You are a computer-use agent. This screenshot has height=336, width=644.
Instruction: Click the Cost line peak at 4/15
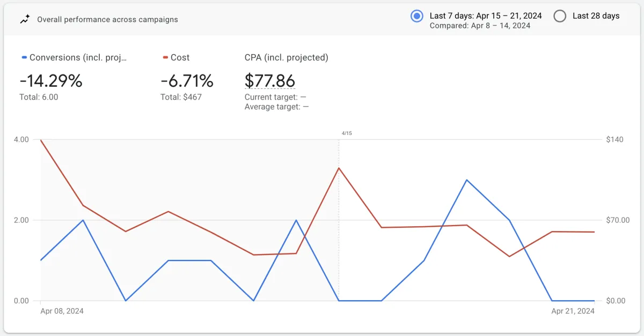(x=339, y=168)
